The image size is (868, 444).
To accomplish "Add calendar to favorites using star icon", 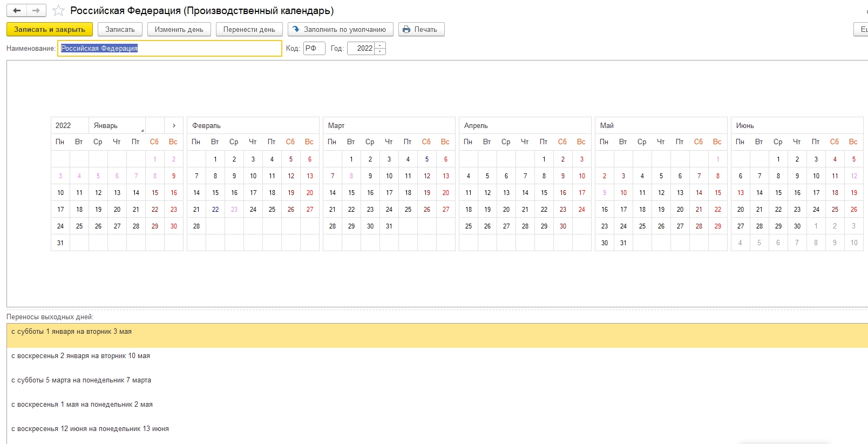I will pyautogui.click(x=58, y=11).
